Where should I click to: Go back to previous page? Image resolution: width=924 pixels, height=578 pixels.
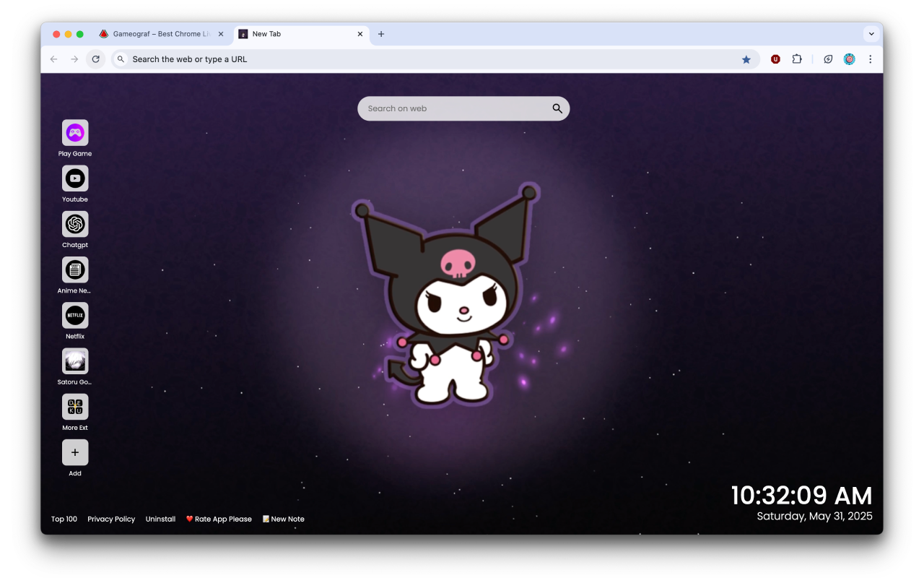pyautogui.click(x=53, y=59)
